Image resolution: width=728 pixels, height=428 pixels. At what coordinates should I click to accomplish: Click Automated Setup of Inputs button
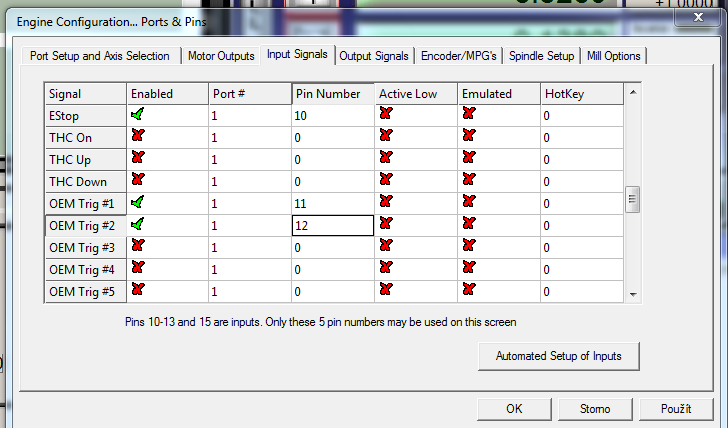pos(559,356)
